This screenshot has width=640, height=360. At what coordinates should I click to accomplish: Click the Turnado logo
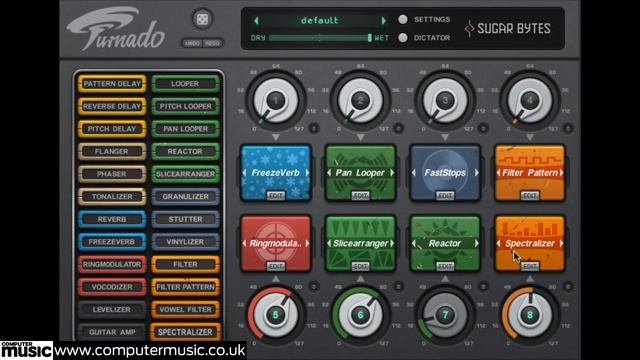(116, 30)
